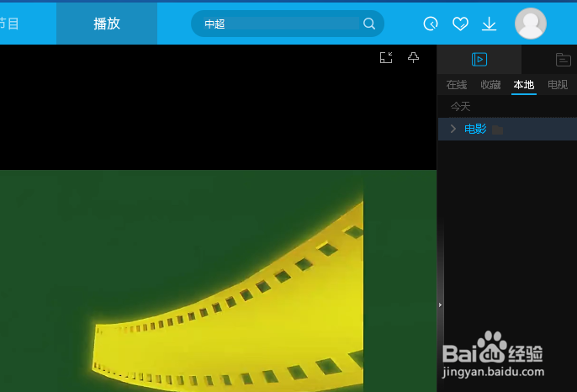Select the playlist panel icon
The image size is (577, 392).
click(x=479, y=59)
